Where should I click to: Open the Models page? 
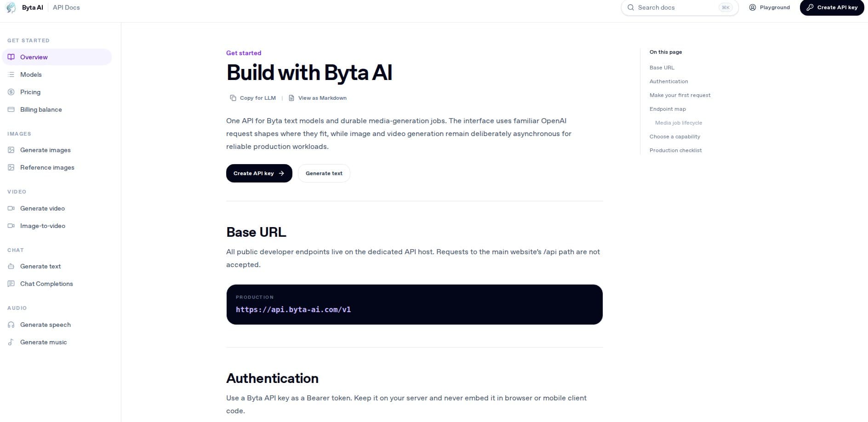pyautogui.click(x=57, y=74)
